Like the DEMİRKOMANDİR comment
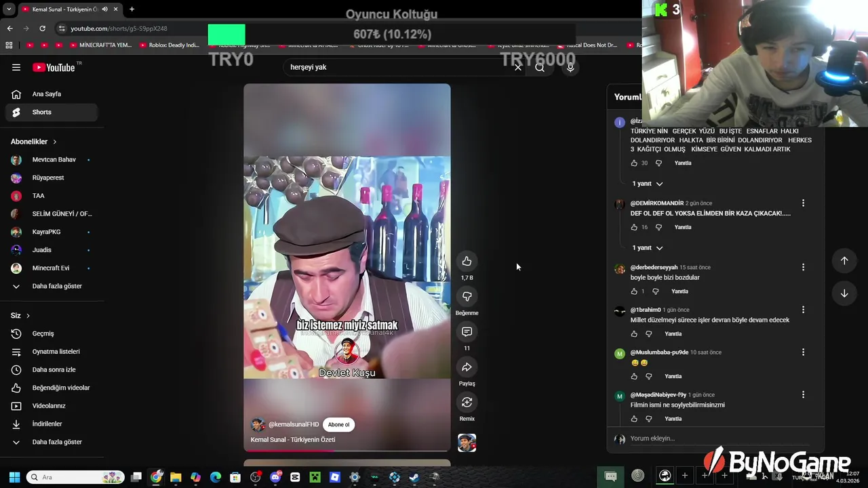 tap(634, 228)
